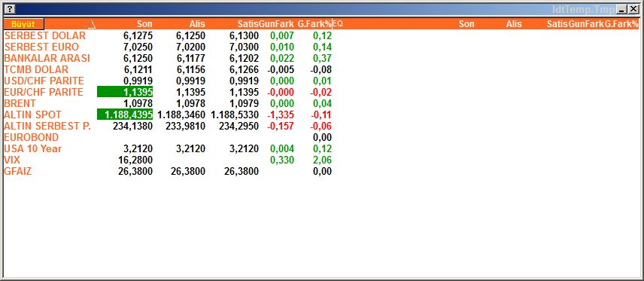Select the USD/CHF PARITE row name

44,81
